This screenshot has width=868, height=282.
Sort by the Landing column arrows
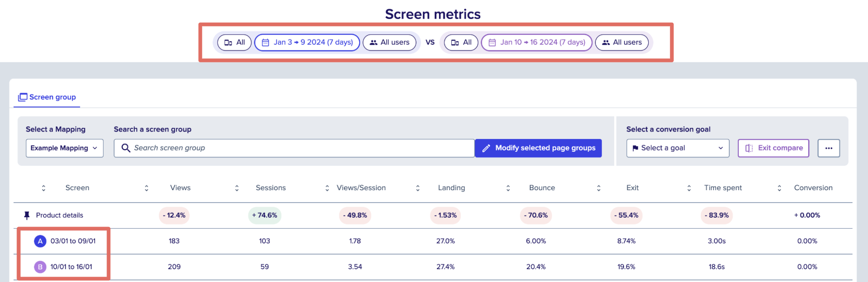coord(418,188)
